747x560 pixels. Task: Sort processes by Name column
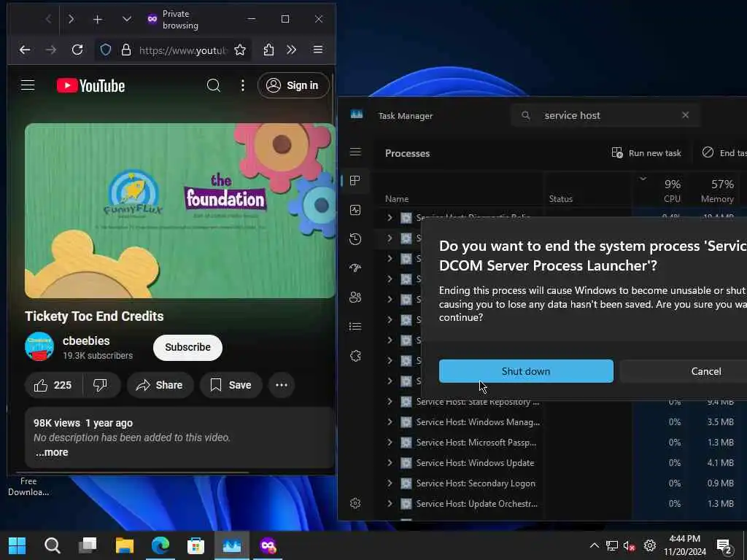397,199
